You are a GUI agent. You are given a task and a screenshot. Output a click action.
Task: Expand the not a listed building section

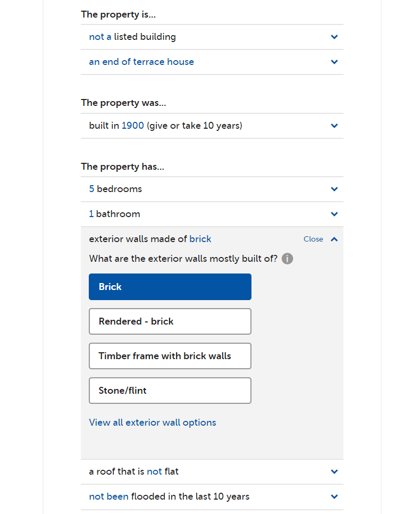(212, 37)
